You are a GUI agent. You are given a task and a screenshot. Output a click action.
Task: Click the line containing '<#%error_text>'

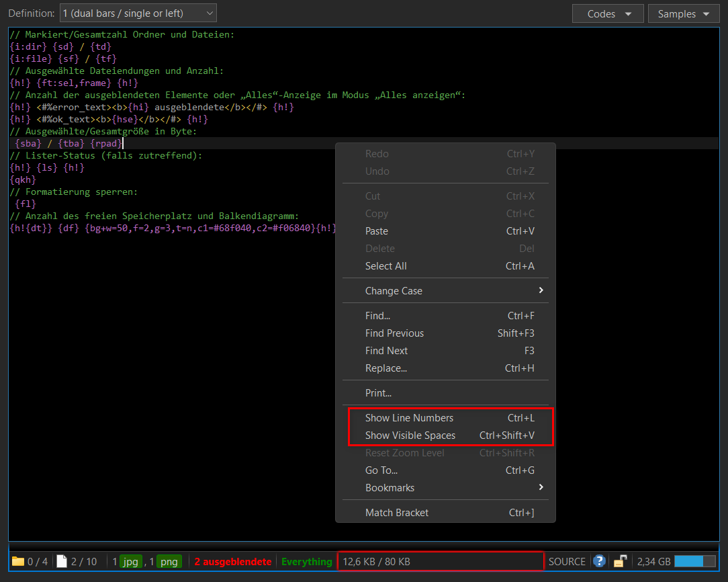tap(152, 108)
